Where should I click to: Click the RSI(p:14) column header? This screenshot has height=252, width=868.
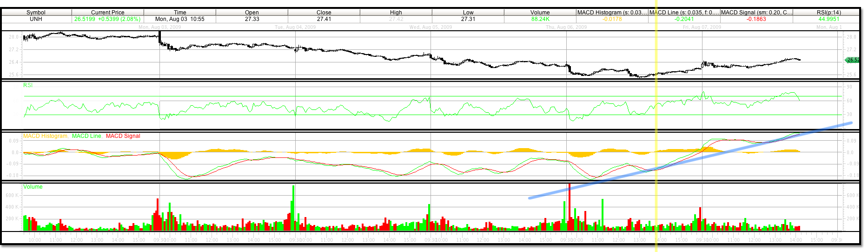pyautogui.click(x=828, y=13)
